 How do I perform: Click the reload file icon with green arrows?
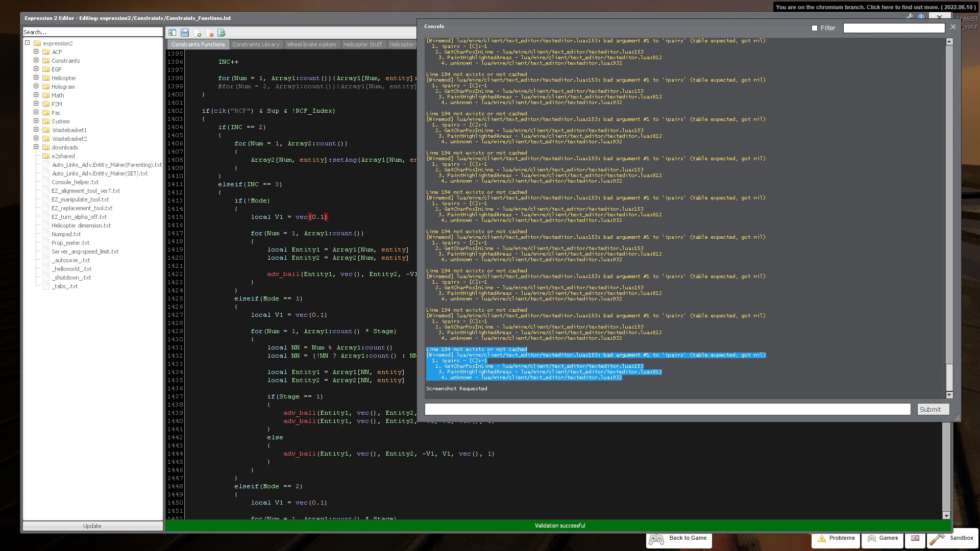click(x=222, y=33)
